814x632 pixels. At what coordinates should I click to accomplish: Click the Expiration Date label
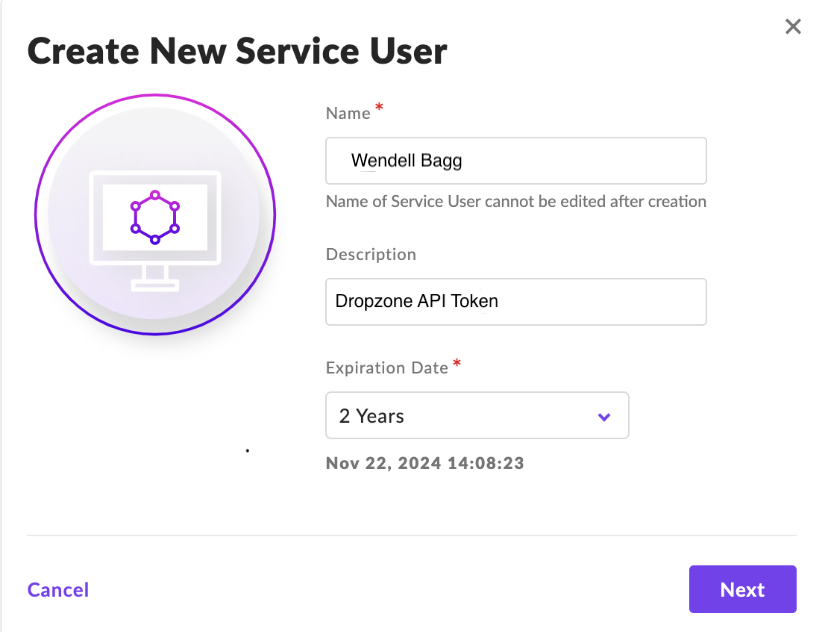point(386,367)
